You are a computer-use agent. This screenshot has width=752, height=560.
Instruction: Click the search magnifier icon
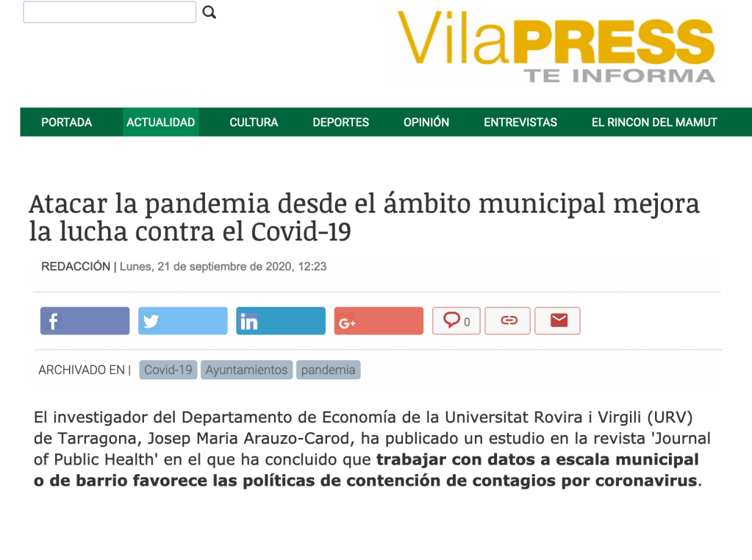point(210,12)
